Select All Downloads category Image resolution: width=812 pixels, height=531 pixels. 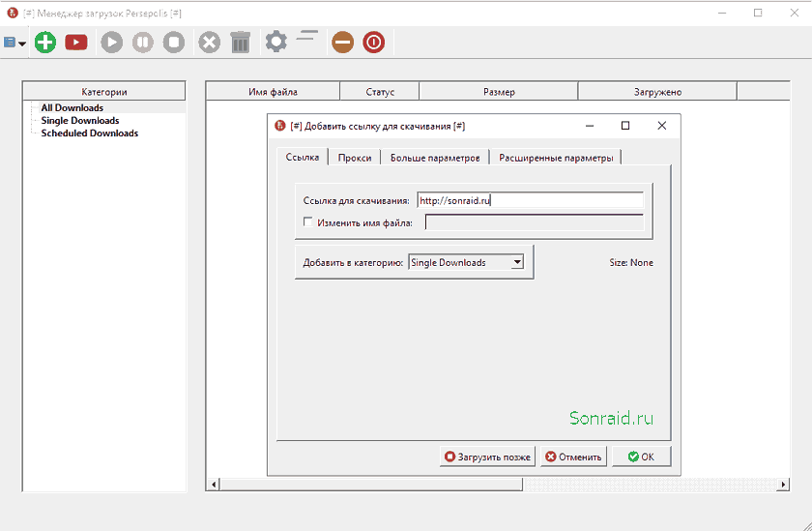[x=72, y=107]
